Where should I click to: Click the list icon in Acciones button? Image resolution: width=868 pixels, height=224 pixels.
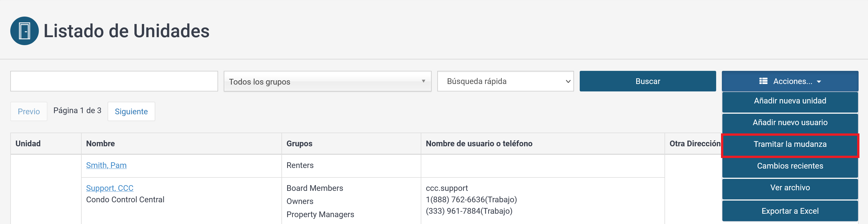pos(763,81)
